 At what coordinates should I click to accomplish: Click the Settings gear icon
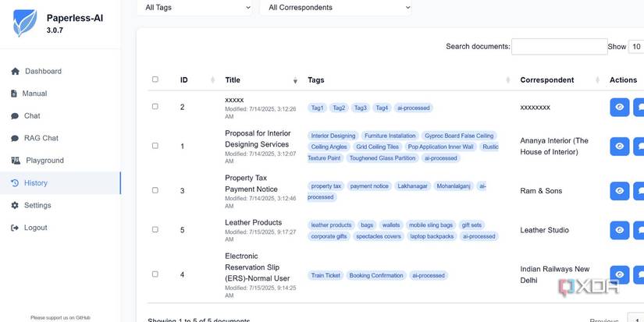coord(15,206)
